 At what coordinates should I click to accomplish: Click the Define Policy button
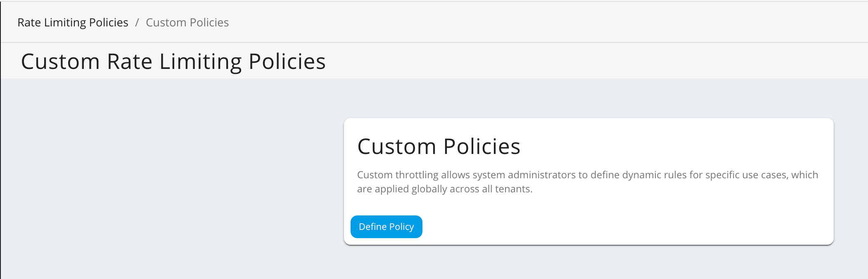(x=386, y=227)
